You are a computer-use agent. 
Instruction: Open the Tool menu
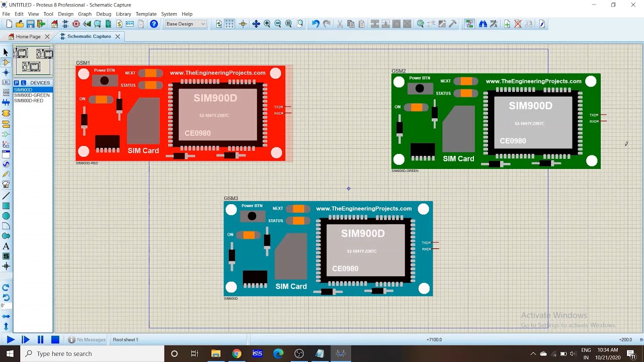[x=48, y=14]
